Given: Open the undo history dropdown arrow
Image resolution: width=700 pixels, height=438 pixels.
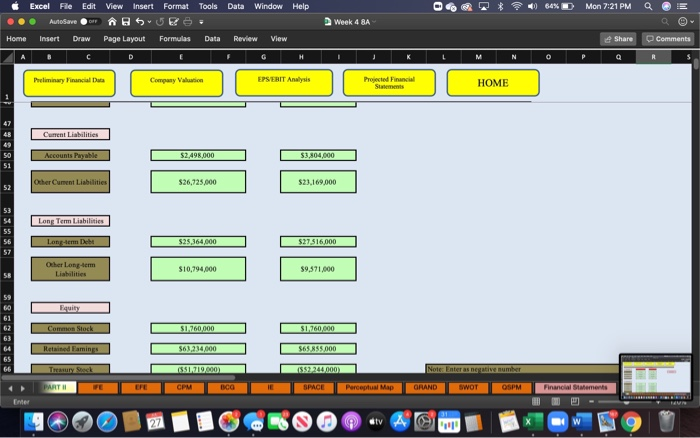Looking at the screenshot, I should 149,21.
